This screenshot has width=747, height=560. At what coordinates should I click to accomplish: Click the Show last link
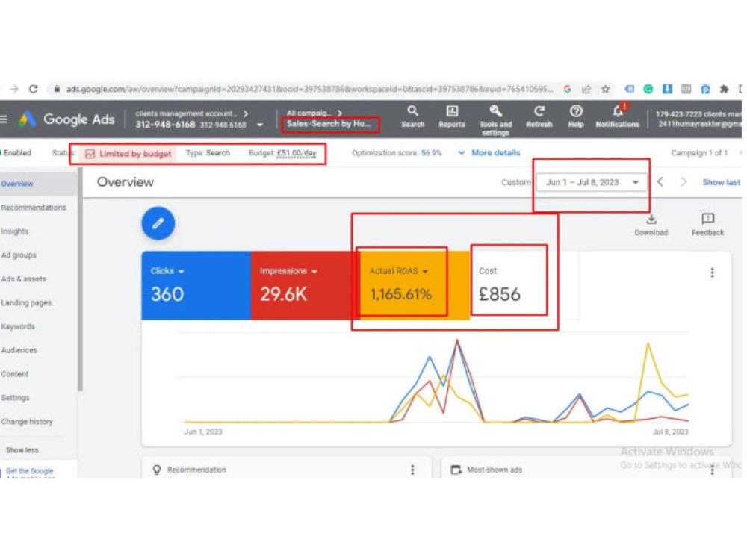click(x=722, y=182)
